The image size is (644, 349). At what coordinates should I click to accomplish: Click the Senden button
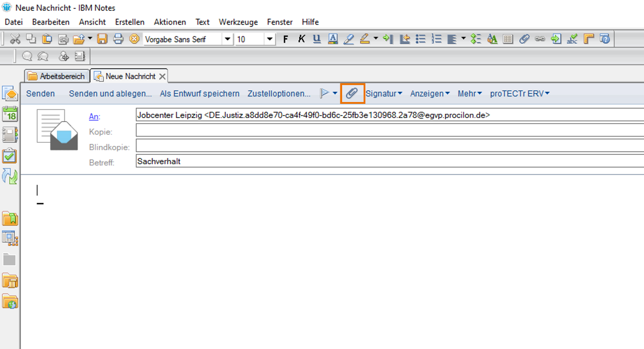(40, 94)
